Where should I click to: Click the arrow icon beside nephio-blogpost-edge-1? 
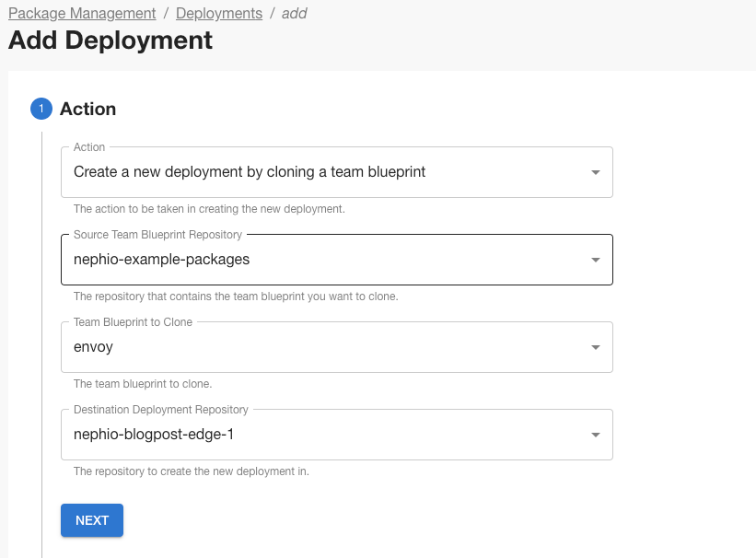tap(595, 435)
